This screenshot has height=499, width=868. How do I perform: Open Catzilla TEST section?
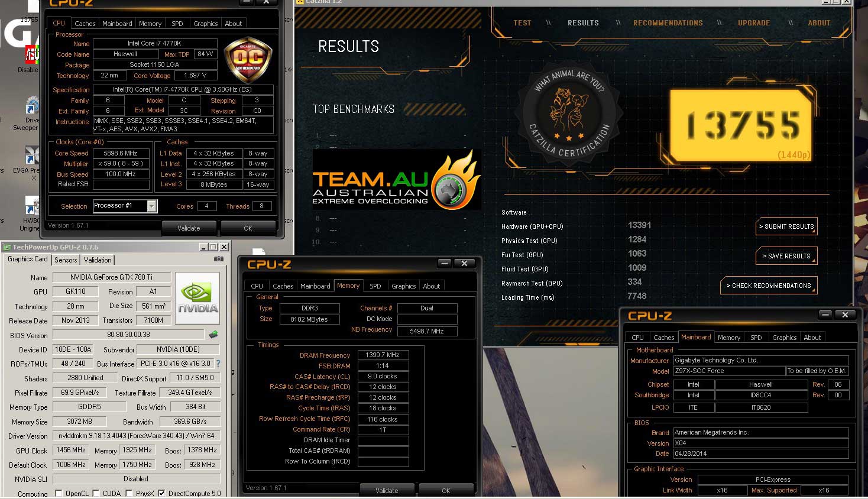(x=522, y=23)
